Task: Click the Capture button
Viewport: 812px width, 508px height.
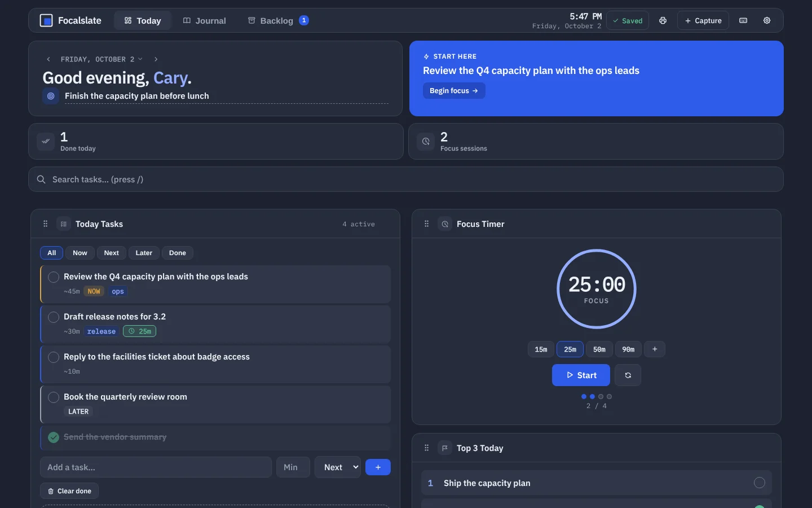Action: click(703, 21)
